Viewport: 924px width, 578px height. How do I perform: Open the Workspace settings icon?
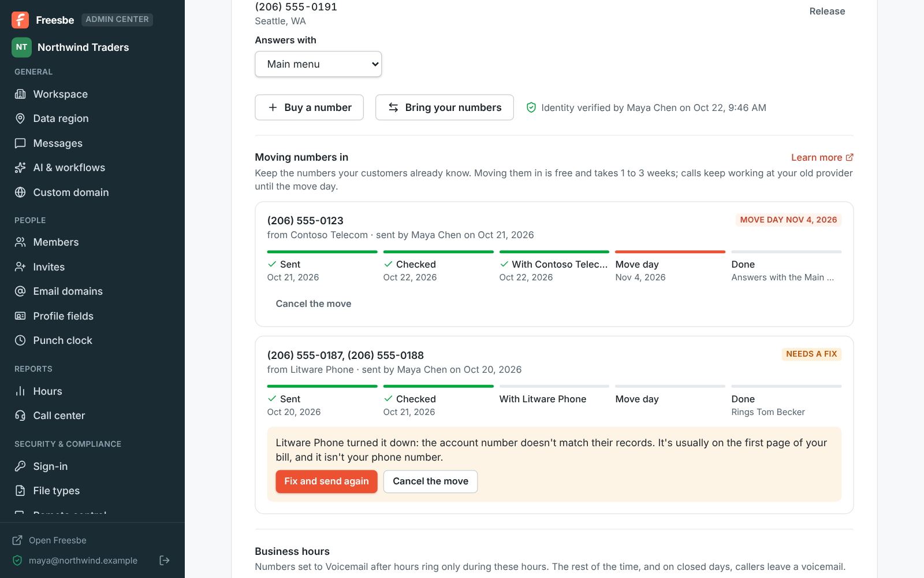[20, 94]
